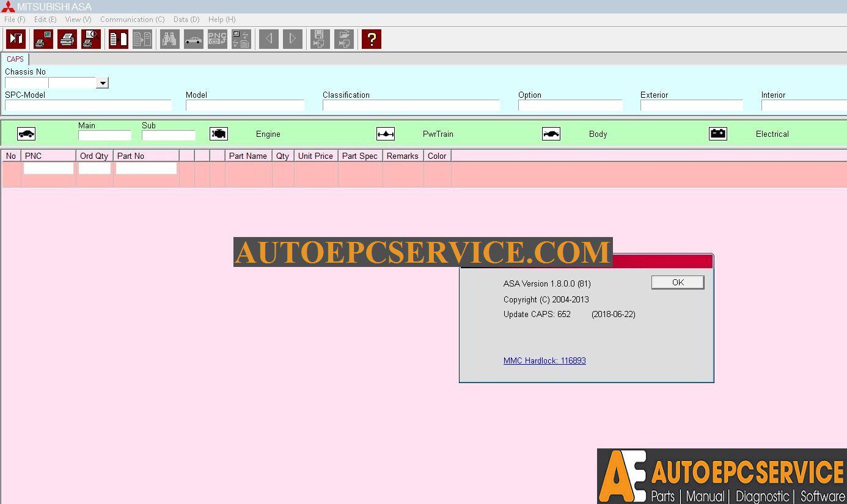Click the print toolbar icon

(67, 39)
